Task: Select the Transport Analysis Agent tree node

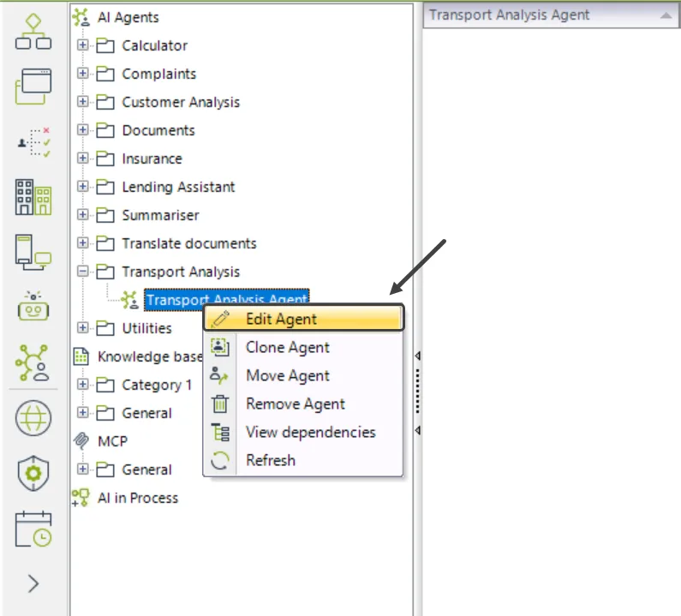Action: 226,300
